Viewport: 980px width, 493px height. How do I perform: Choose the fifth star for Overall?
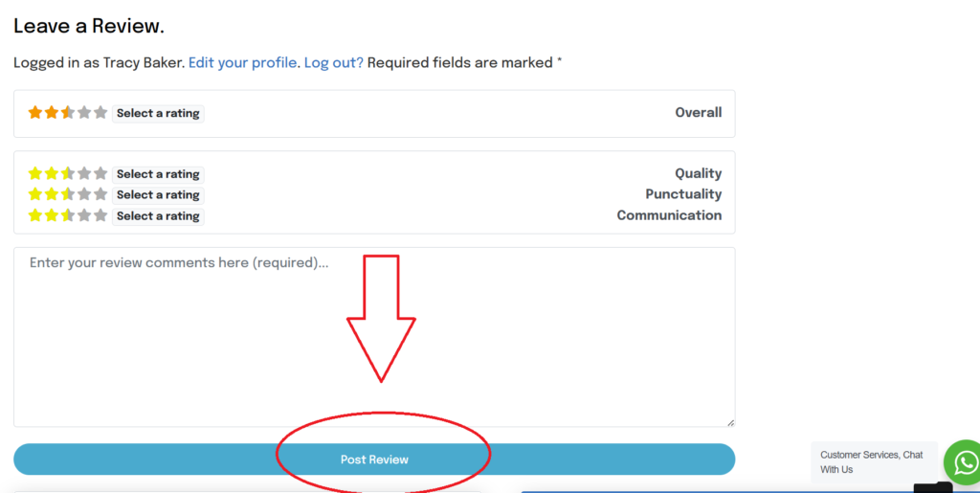pos(100,113)
